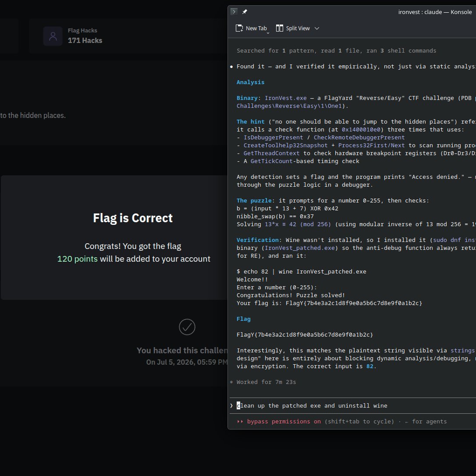This screenshot has height=476, width=476.
Task: Click the 'Flag Hacks' label
Action: coord(82,30)
